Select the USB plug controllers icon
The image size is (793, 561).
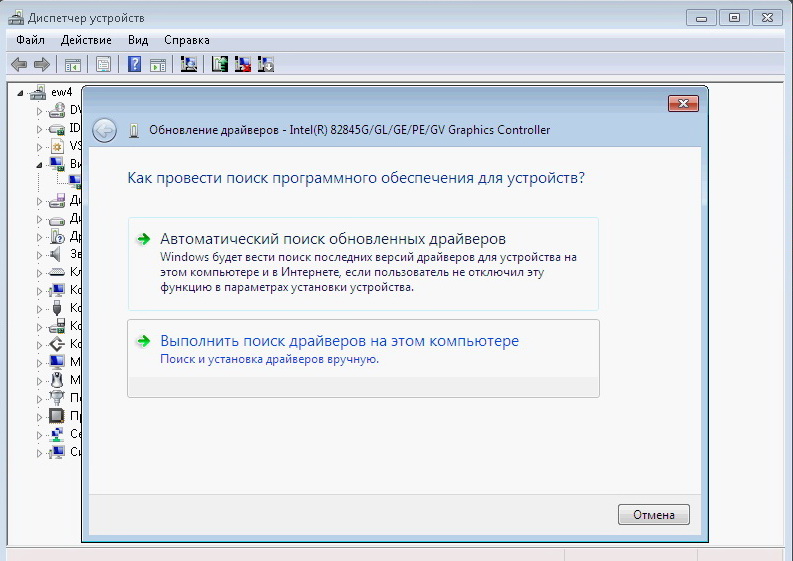[x=57, y=308]
